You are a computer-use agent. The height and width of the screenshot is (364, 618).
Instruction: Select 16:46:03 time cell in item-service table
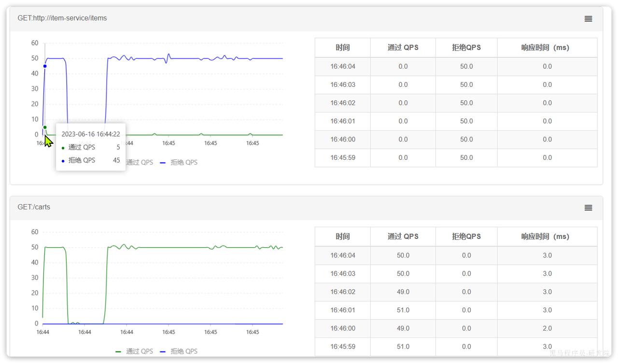(343, 85)
